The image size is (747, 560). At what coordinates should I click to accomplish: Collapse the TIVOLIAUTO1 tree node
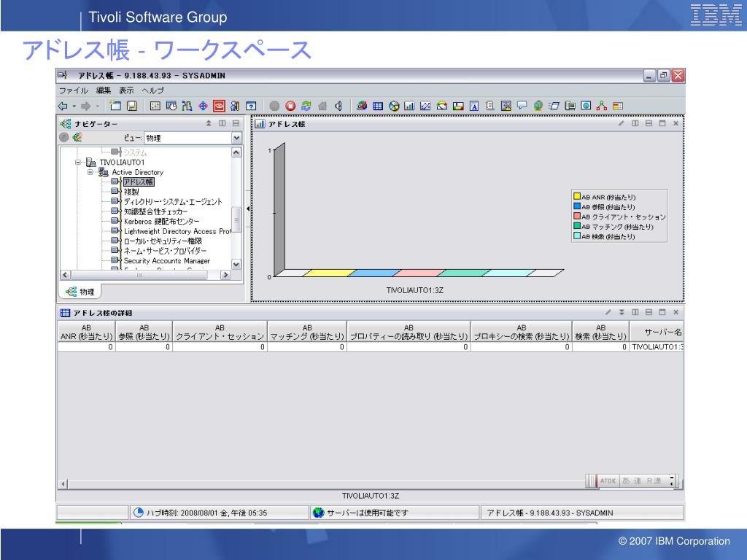click(78, 163)
